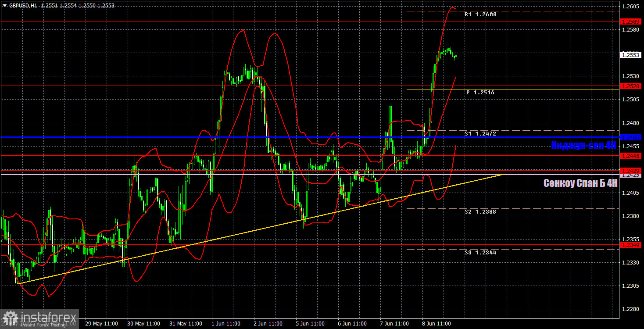Click the red 1.2445 level price tag
Screen dimensions: 644x329
(631, 156)
